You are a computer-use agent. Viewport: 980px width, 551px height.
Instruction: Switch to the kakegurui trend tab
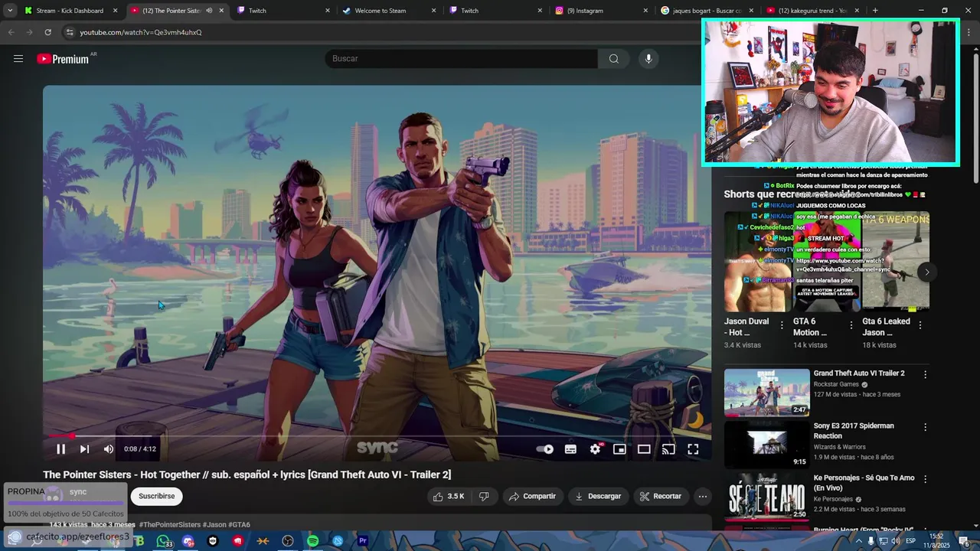pyautogui.click(x=812, y=11)
